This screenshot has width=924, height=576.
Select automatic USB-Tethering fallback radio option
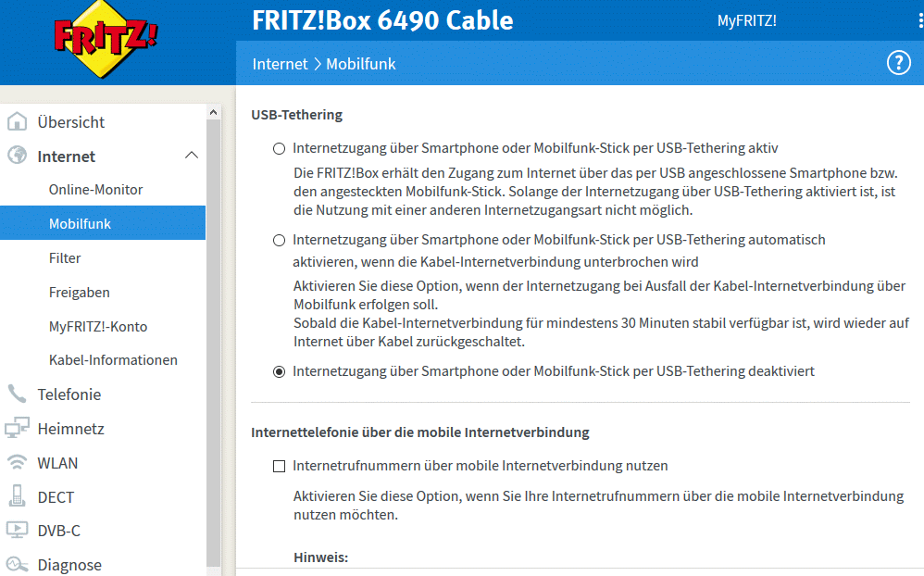tap(279, 241)
